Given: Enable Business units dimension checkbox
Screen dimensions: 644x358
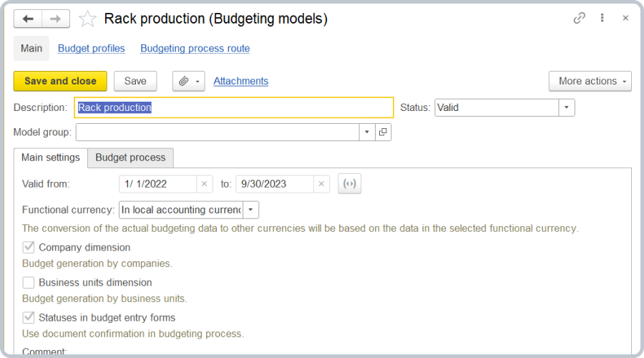Looking at the screenshot, I should click(29, 282).
